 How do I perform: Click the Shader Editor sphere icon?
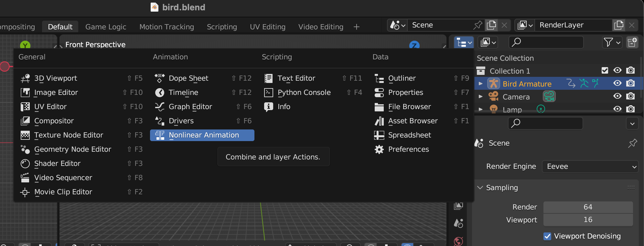tap(25, 164)
